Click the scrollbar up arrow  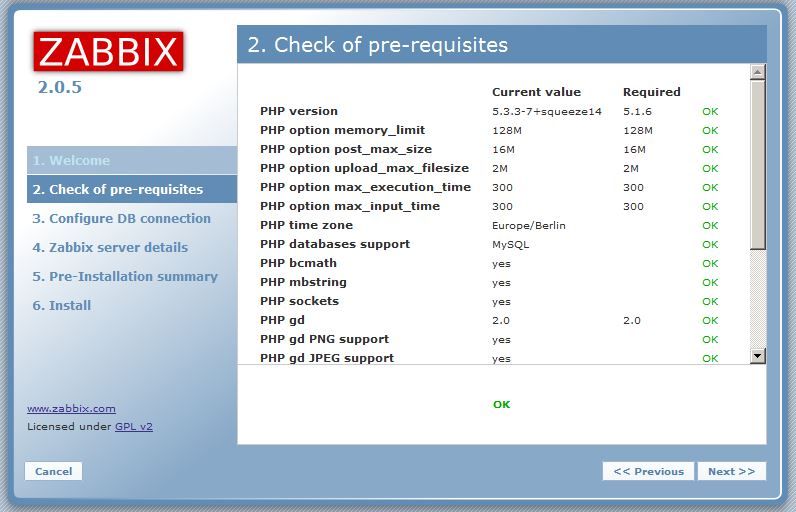coord(757,72)
